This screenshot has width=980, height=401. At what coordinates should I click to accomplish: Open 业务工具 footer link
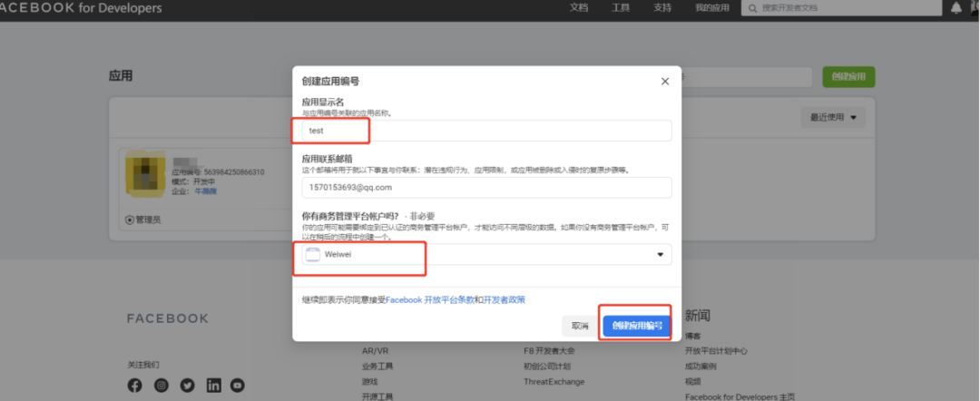pos(377,366)
